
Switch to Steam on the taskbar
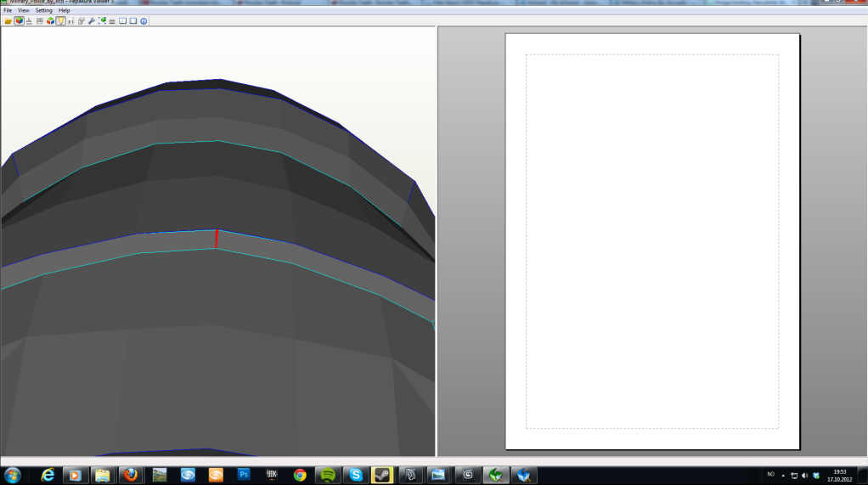(382, 475)
